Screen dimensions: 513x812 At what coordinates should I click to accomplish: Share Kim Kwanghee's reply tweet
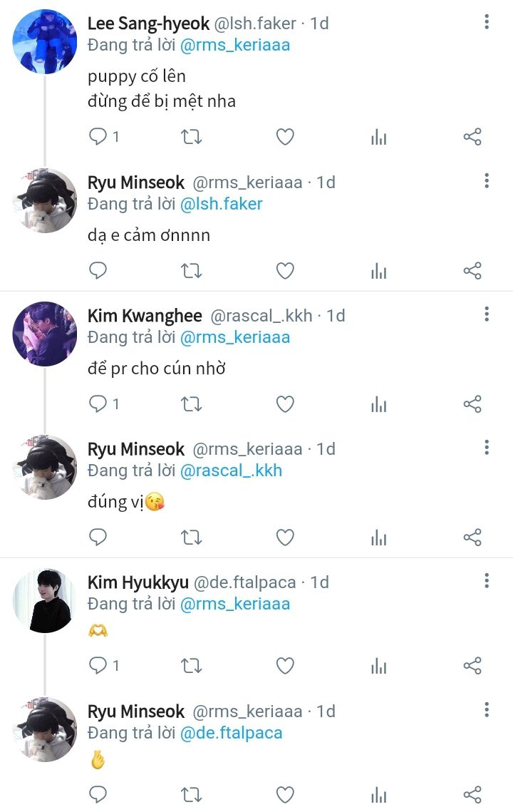pyautogui.click(x=472, y=404)
